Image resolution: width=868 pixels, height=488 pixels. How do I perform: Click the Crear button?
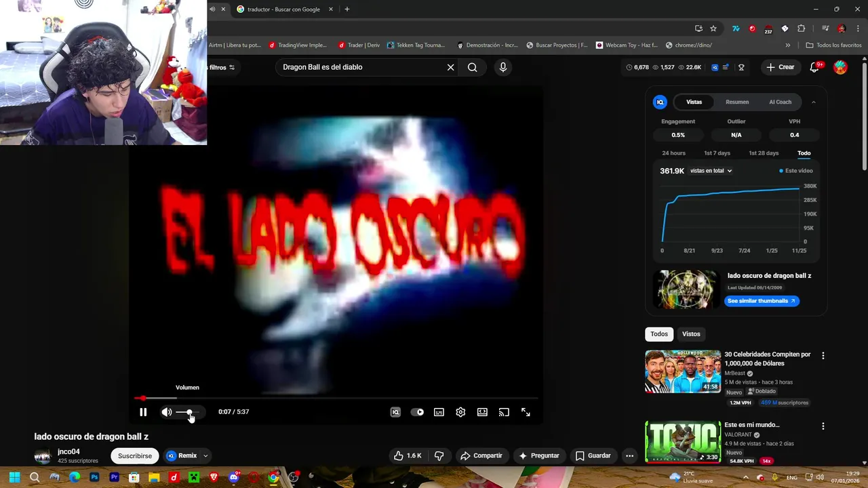click(780, 67)
